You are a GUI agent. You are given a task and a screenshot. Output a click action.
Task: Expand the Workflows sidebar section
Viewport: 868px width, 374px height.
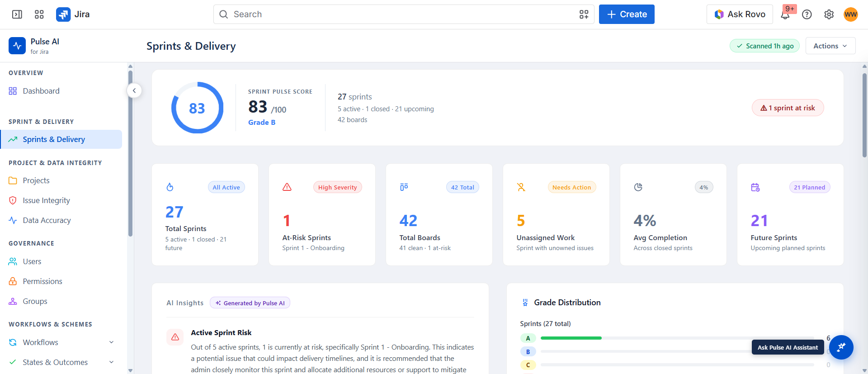pyautogui.click(x=111, y=342)
